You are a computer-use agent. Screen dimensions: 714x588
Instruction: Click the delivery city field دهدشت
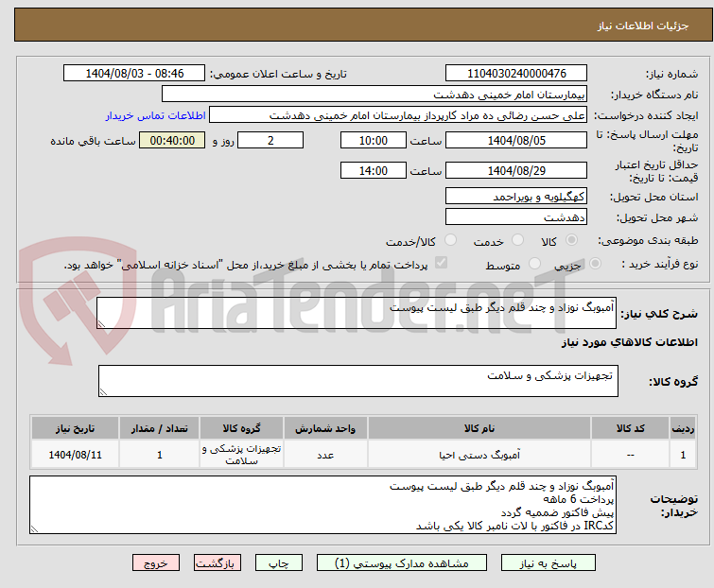[x=516, y=216]
